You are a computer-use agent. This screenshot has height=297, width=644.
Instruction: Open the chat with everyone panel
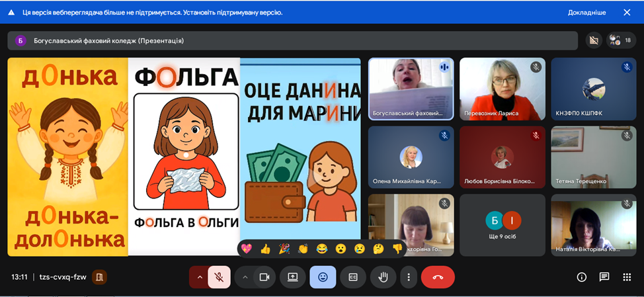(604, 277)
